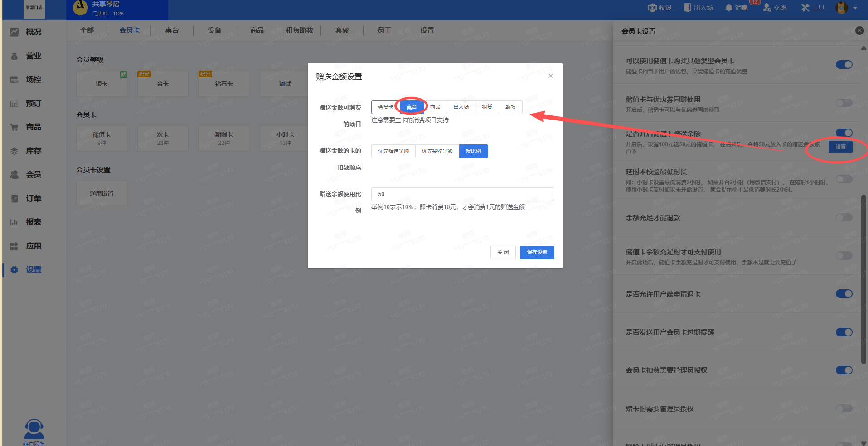The height and width of the screenshot is (446, 868).
Task: Disable 是否允许用户端申请退卡 switch
Action: [x=844, y=294]
